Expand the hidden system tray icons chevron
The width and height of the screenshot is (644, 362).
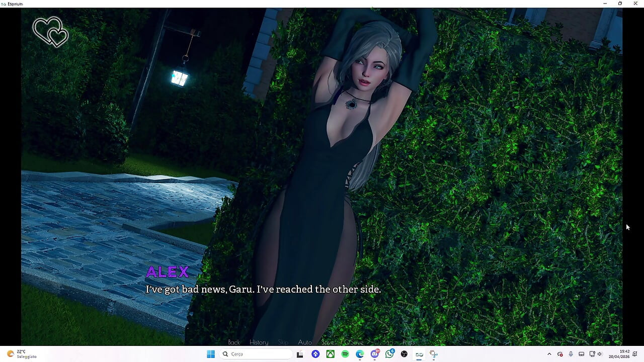click(x=549, y=354)
